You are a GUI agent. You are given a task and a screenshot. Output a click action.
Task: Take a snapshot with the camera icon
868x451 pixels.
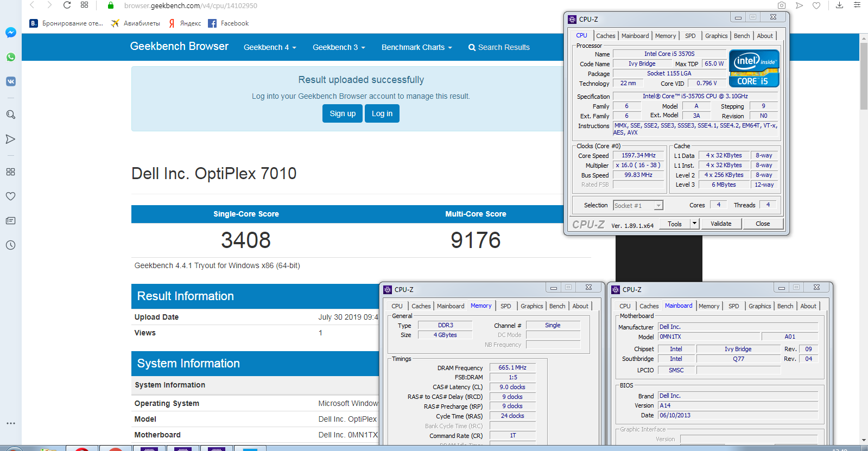[782, 5]
